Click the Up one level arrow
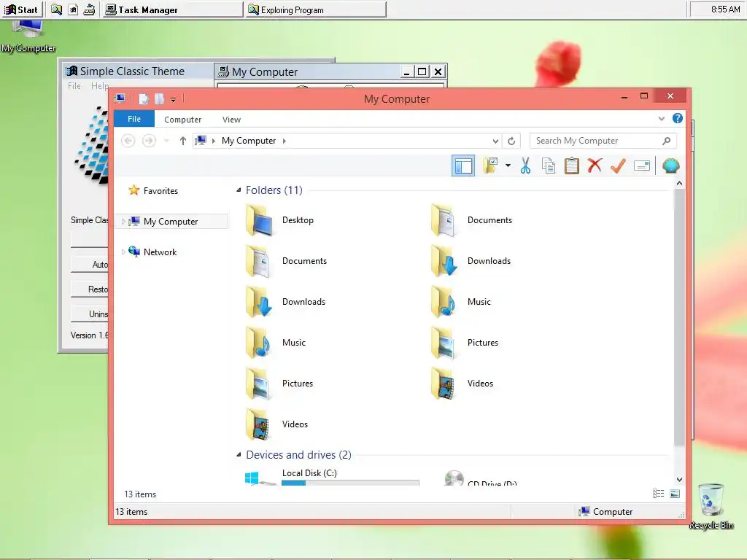 pos(182,141)
